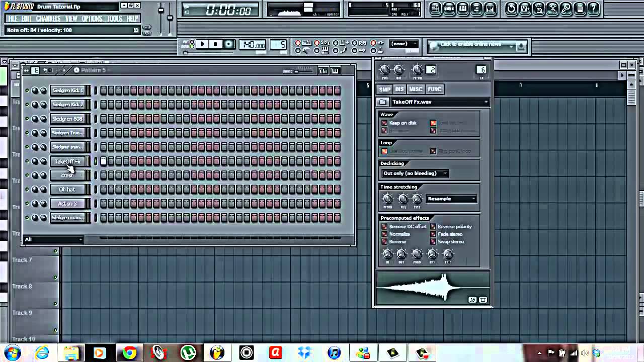Screen dimensions: 644x362
Task: Open Internet Explorer from the taskbar
Action: [42, 352]
